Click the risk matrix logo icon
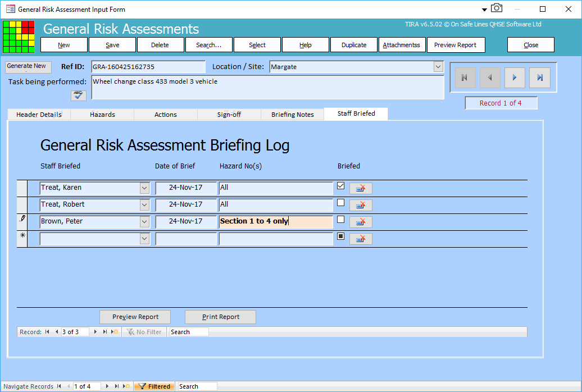Image resolution: width=582 pixels, height=392 pixels. pyautogui.click(x=19, y=37)
